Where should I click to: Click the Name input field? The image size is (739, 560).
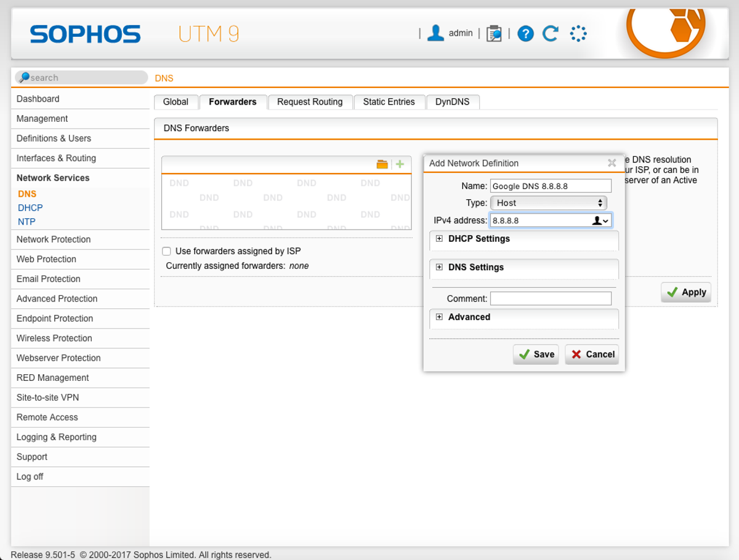(x=551, y=186)
